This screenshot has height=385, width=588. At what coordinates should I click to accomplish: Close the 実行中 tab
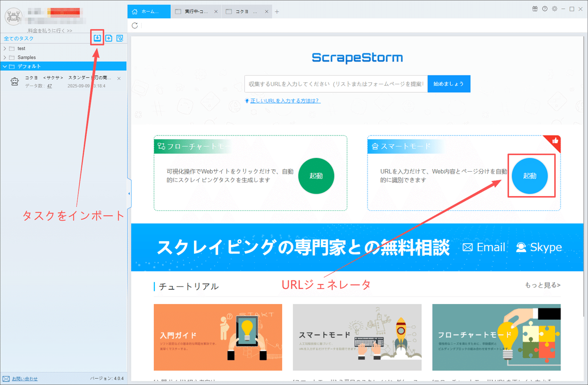(217, 12)
